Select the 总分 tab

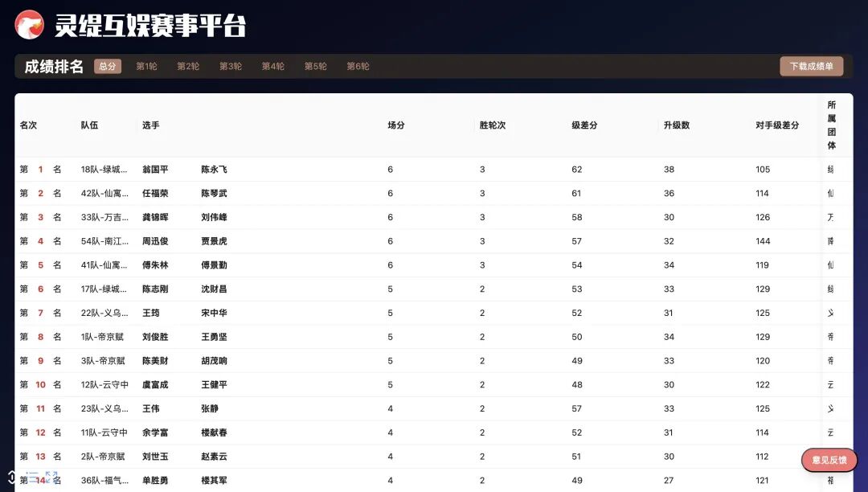tap(108, 67)
